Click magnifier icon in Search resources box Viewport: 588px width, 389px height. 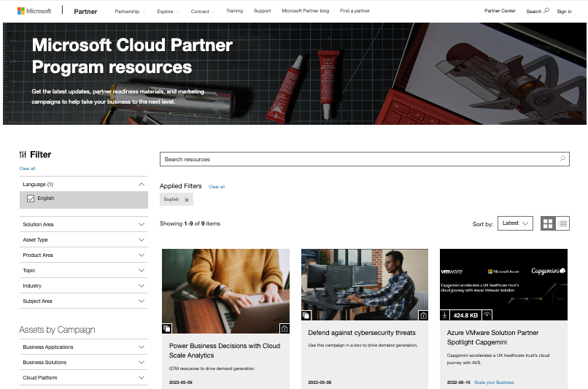(x=562, y=158)
